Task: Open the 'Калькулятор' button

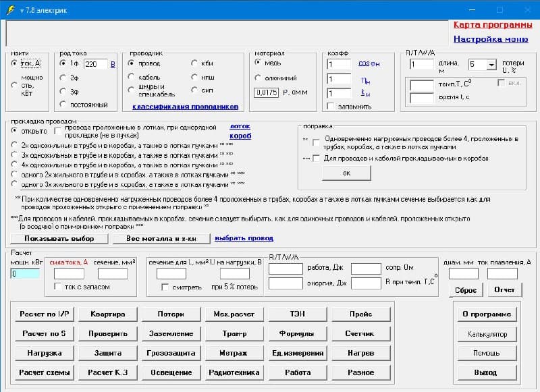Action: pos(487,334)
